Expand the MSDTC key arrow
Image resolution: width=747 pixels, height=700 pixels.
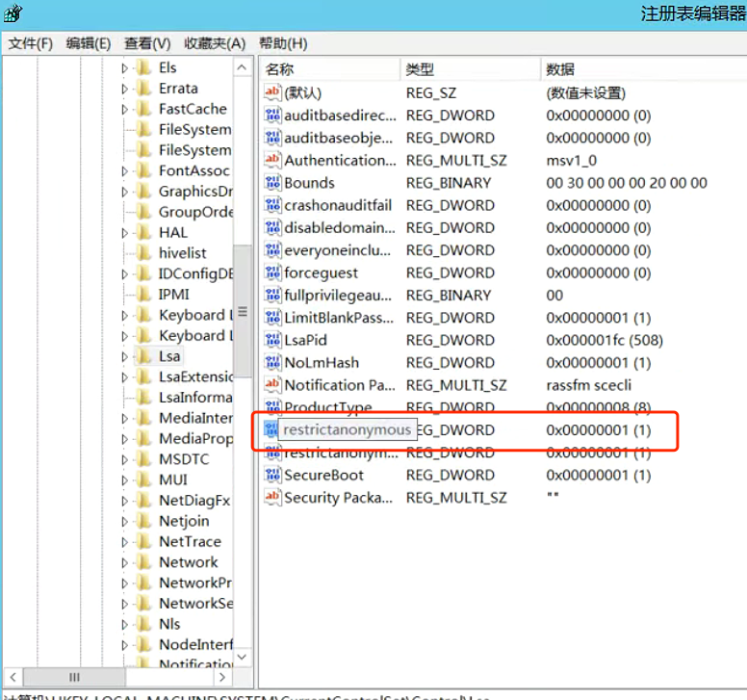pos(124,459)
